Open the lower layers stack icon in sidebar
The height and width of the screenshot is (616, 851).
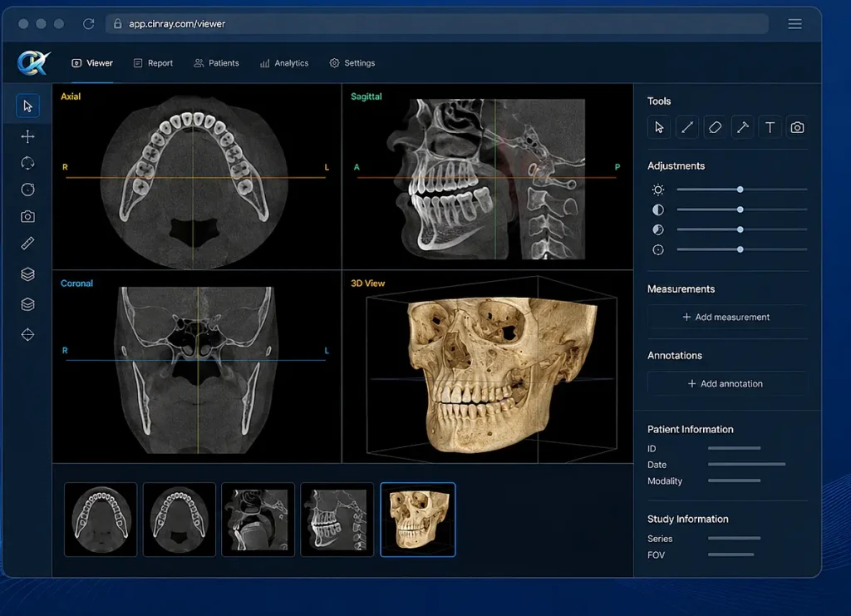(x=27, y=304)
